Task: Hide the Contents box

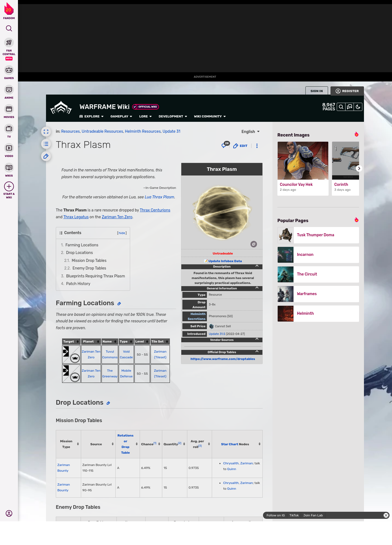Action: coord(122,233)
